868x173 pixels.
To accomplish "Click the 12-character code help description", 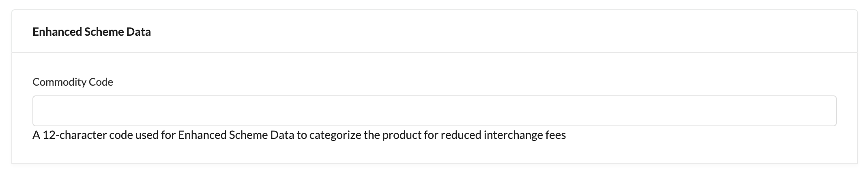I will click(x=299, y=135).
